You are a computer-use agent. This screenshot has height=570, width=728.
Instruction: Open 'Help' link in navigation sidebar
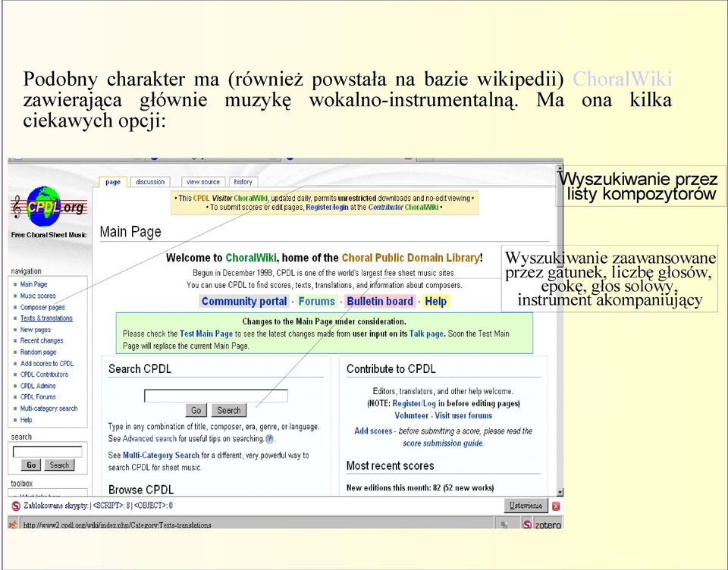26,420
